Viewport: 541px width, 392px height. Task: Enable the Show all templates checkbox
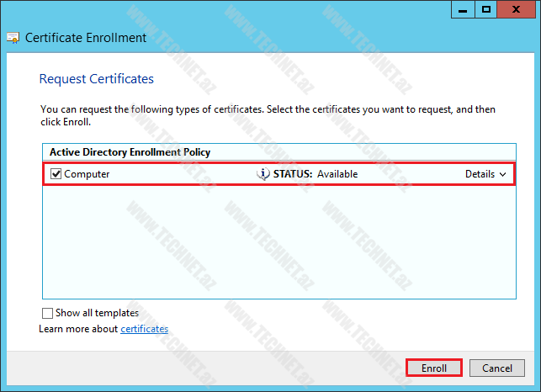(47, 313)
